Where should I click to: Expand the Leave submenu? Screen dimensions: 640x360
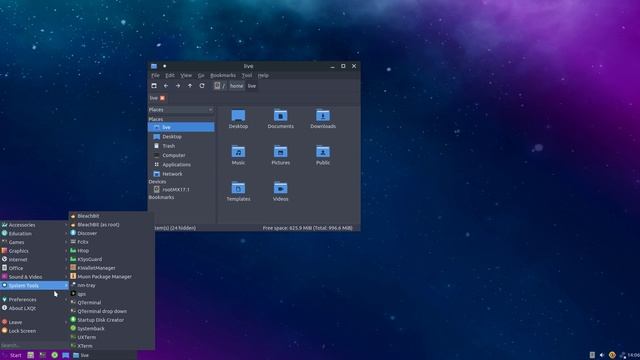pos(34,322)
